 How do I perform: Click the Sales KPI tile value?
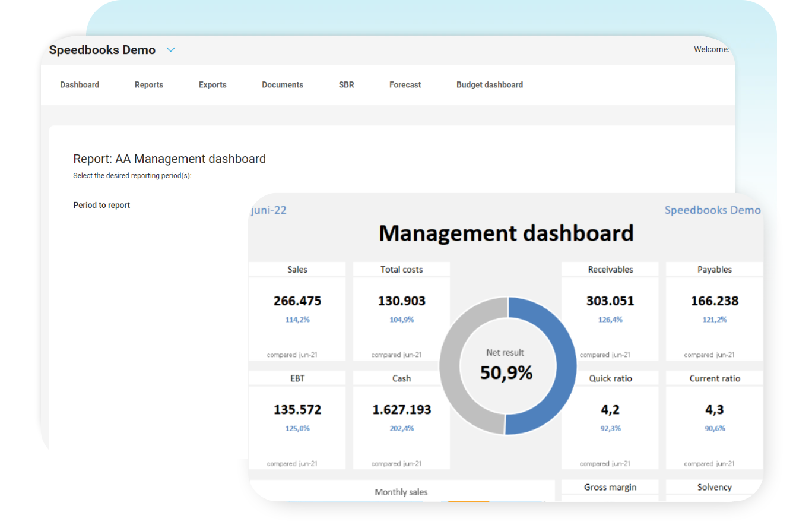coord(297,301)
